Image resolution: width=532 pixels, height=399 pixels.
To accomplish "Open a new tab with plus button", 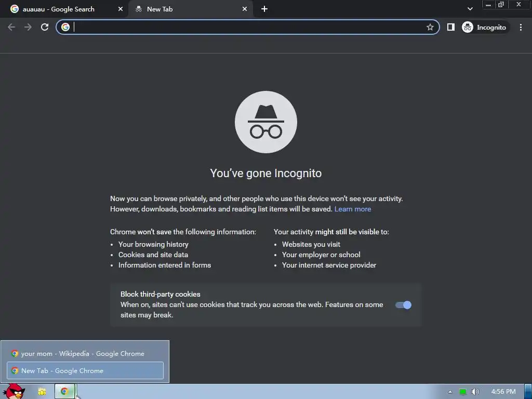I will coord(264,9).
